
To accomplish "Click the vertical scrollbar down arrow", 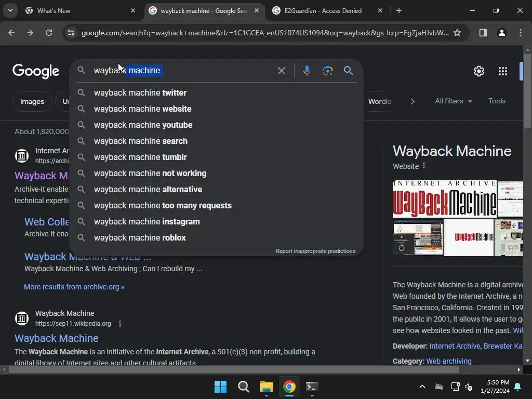I will point(527,361).
